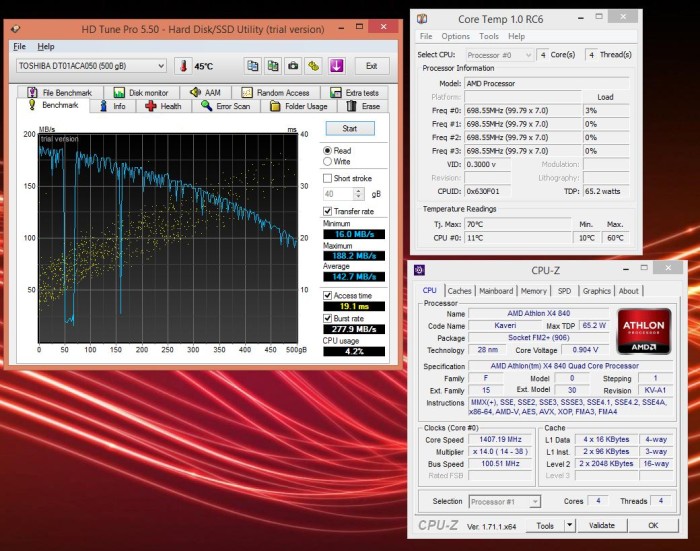700x551 pixels.
Task: Click the AMD Athlon processor logo
Action: (644, 331)
